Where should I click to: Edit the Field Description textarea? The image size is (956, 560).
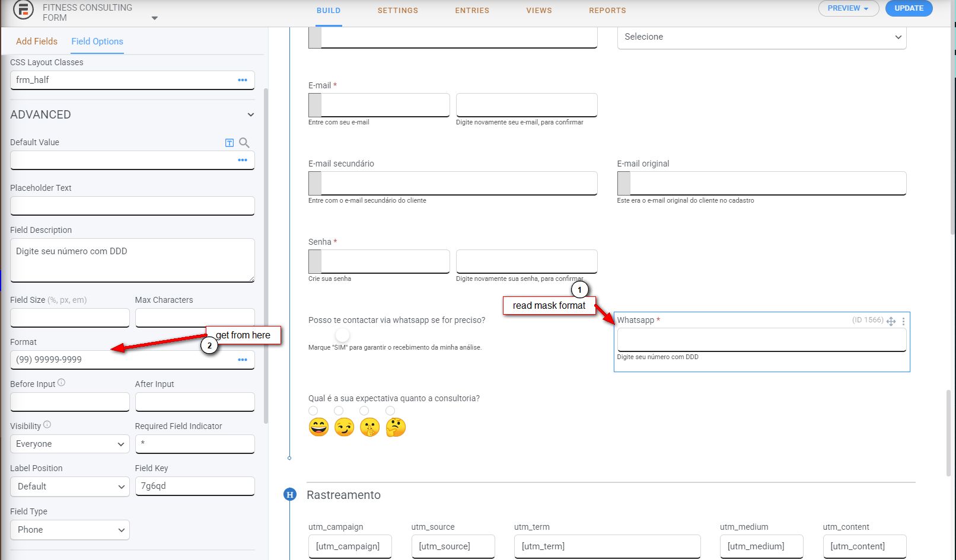132,260
